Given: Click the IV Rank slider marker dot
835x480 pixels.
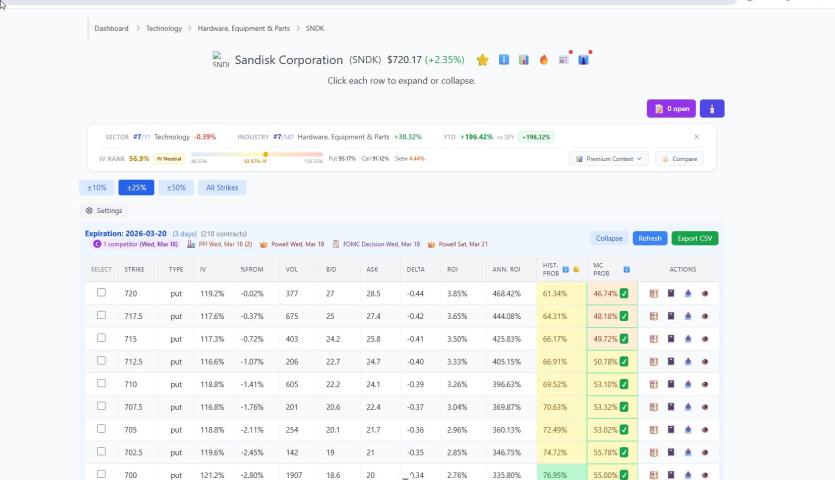Looking at the screenshot, I should click(265, 154).
